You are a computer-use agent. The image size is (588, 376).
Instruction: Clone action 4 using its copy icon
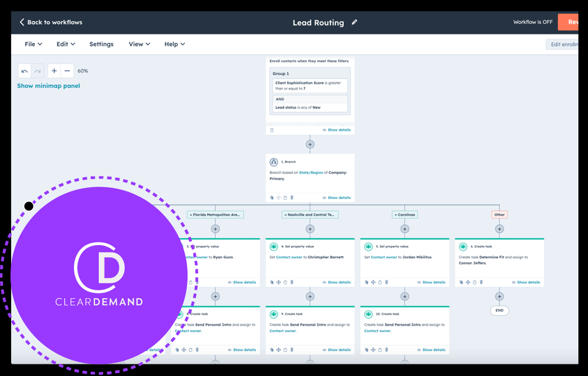coord(271,282)
